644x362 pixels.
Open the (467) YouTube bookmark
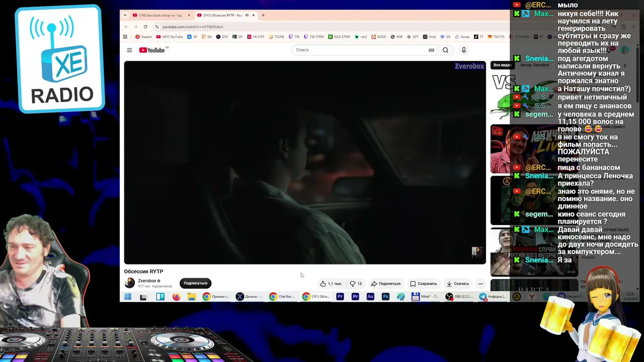click(170, 37)
